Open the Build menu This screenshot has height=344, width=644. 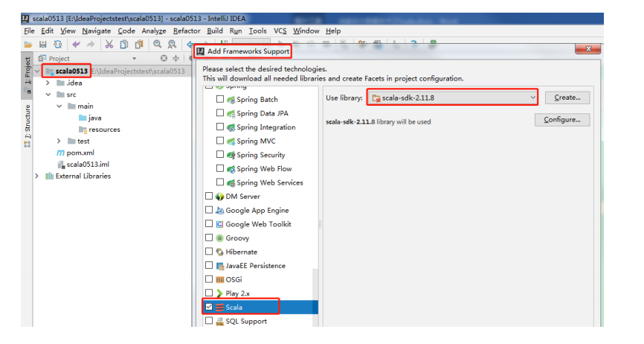pyautogui.click(x=215, y=31)
